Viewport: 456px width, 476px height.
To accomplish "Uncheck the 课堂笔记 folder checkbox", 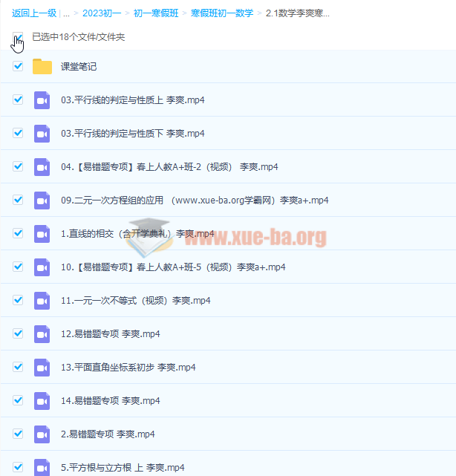I will tap(18, 67).
